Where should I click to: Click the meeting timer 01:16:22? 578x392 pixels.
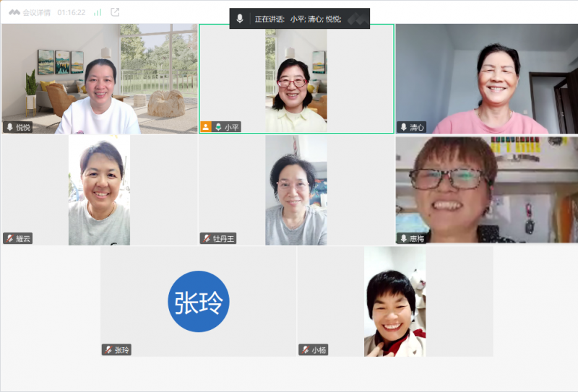72,12
